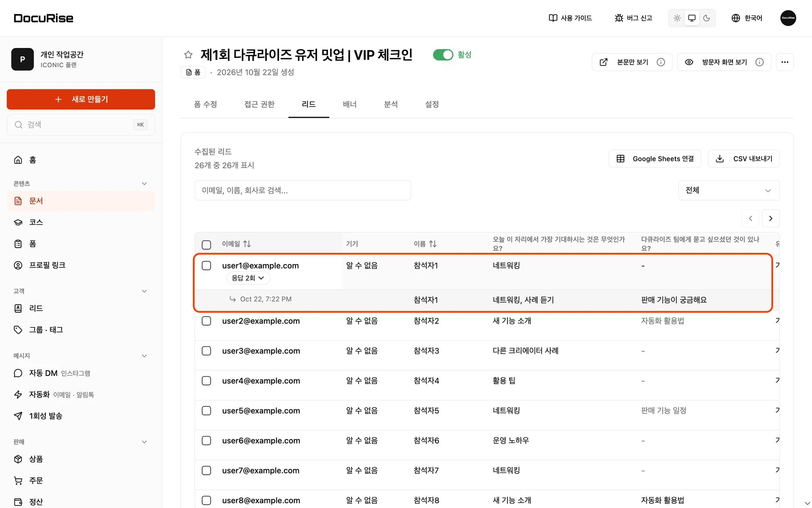
Task: Toggle the 활성 switch off
Action: click(x=443, y=55)
